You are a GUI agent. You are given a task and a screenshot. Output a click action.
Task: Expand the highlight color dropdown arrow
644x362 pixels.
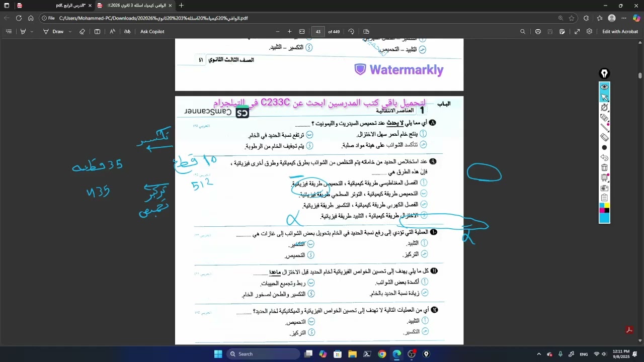(32, 31)
